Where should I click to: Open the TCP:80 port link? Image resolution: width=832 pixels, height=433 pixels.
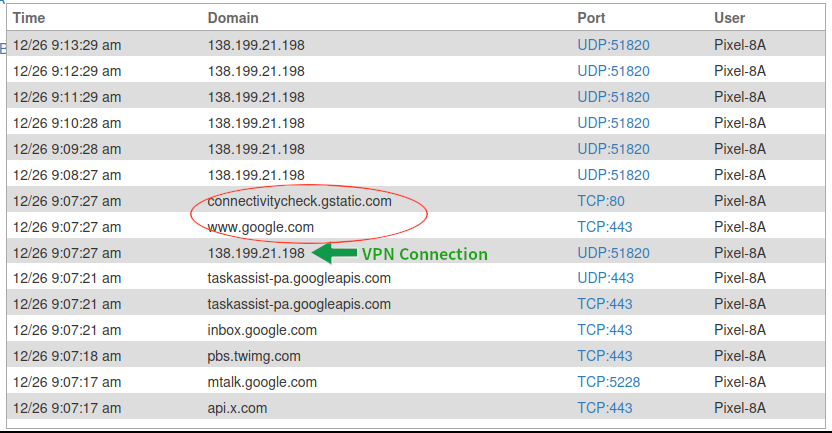pos(600,201)
